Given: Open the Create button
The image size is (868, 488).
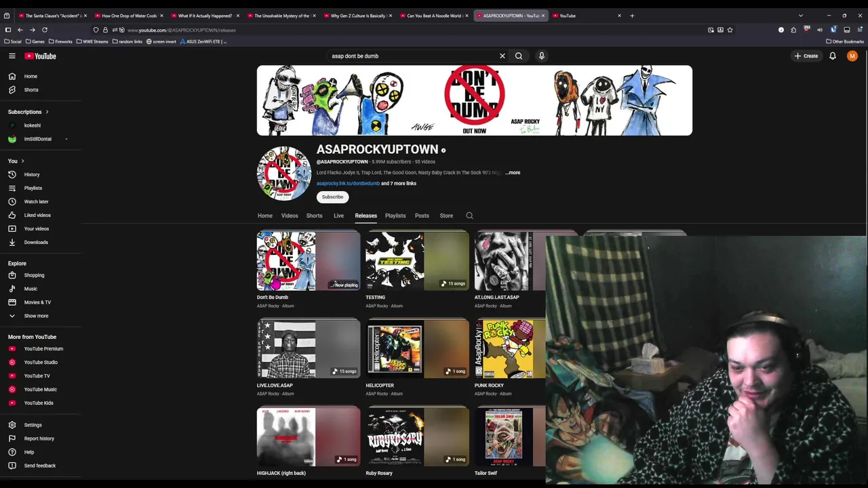Looking at the screenshot, I should click(807, 56).
